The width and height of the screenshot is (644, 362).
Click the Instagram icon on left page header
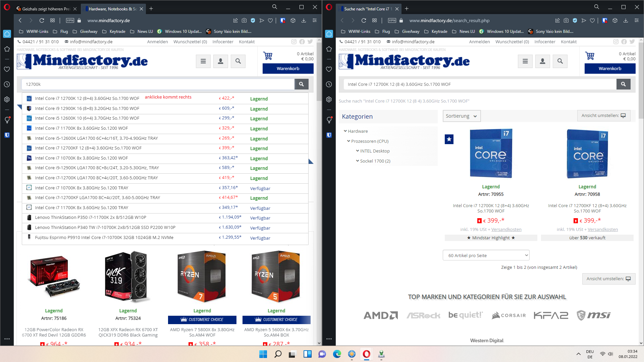coord(294,42)
